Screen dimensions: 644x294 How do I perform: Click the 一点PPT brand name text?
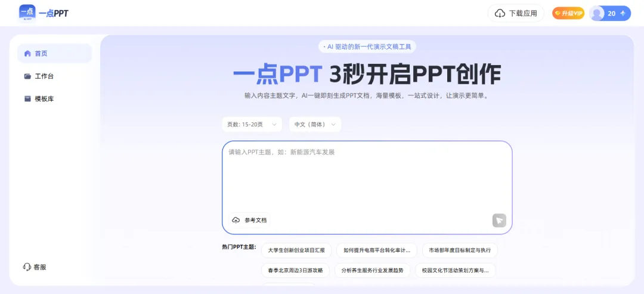(x=54, y=14)
